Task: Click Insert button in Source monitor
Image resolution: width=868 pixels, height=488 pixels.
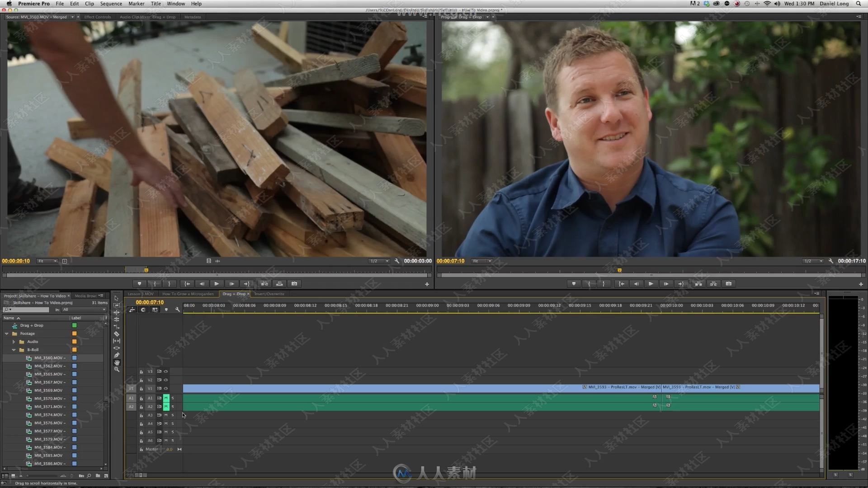Action: point(264,284)
